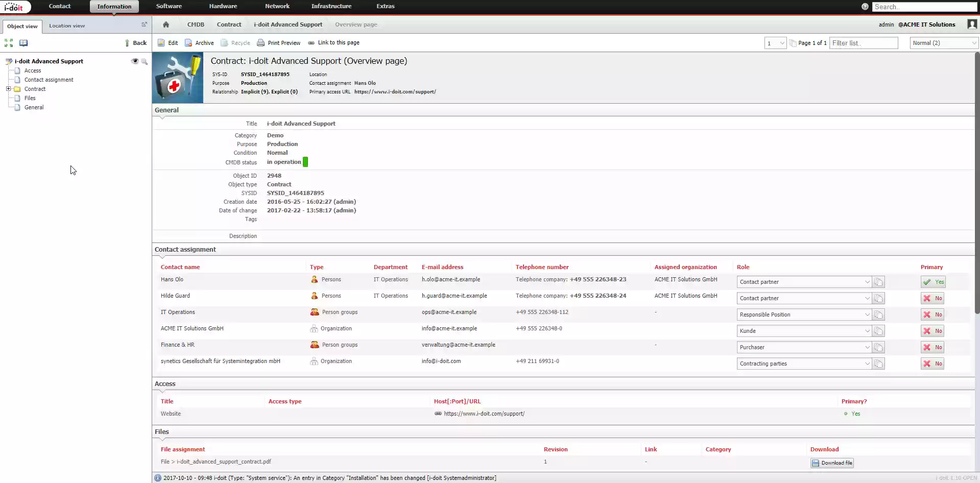The height and width of the screenshot is (483, 980).
Task: Toggle Primary to No for Hans Olo
Action: (x=933, y=281)
